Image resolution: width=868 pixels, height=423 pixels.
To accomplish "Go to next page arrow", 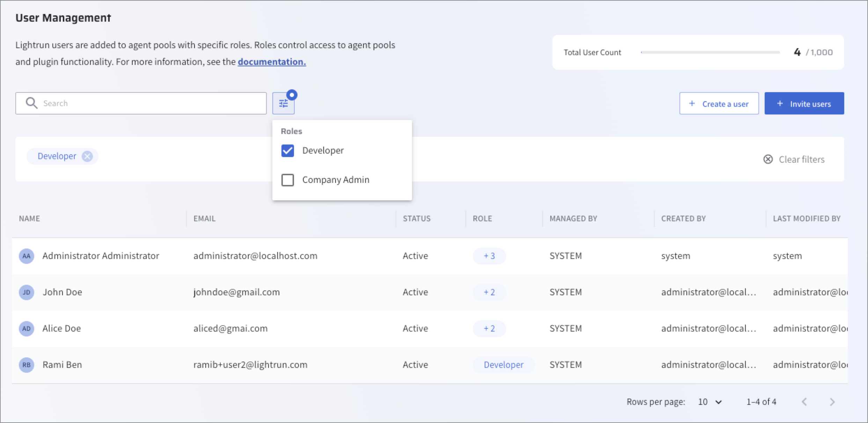I will click(x=832, y=402).
